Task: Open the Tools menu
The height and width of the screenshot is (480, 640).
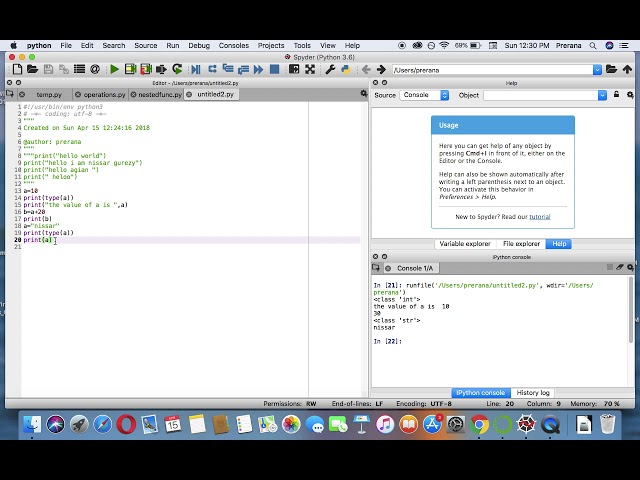Action: (x=302, y=46)
